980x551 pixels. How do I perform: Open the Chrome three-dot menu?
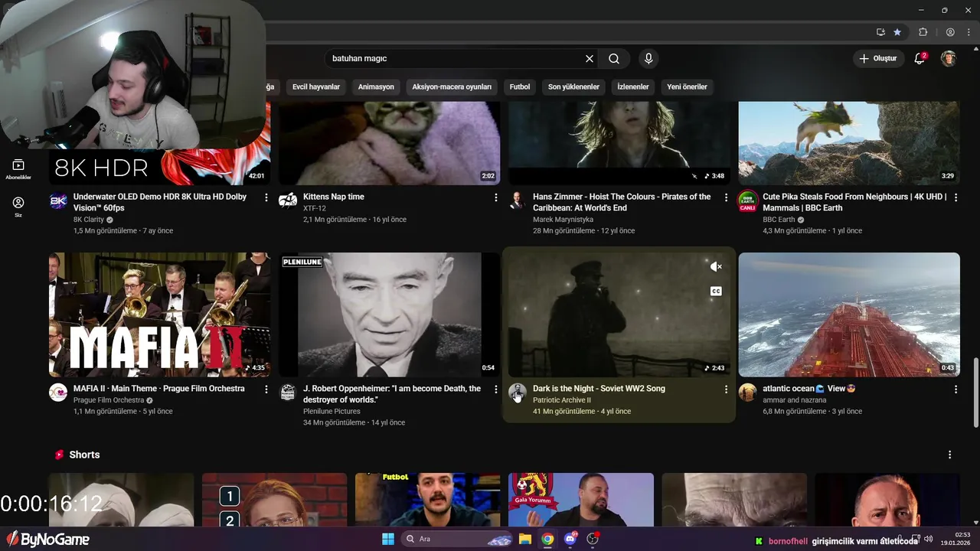pyautogui.click(x=969, y=32)
